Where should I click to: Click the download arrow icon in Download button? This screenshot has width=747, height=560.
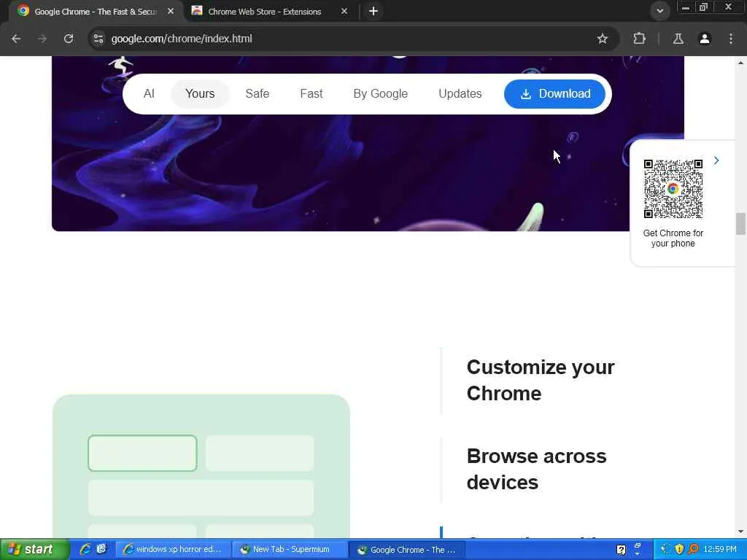[x=525, y=94]
